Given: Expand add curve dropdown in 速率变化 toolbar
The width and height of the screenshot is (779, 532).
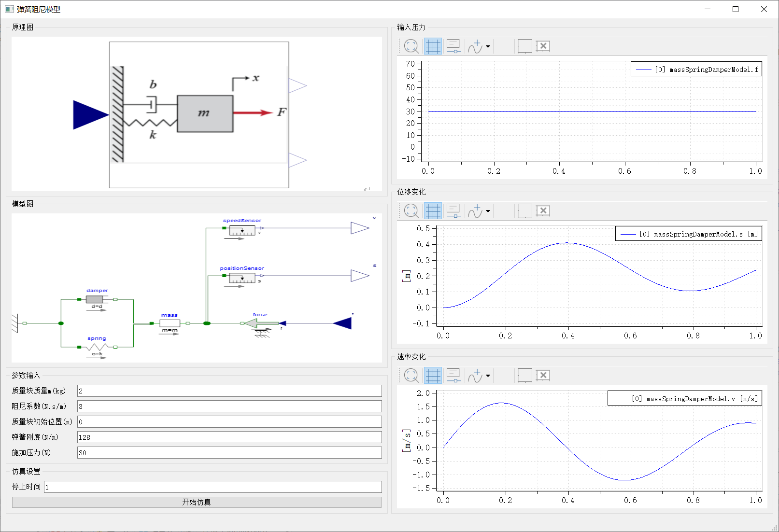Looking at the screenshot, I should click(x=488, y=376).
